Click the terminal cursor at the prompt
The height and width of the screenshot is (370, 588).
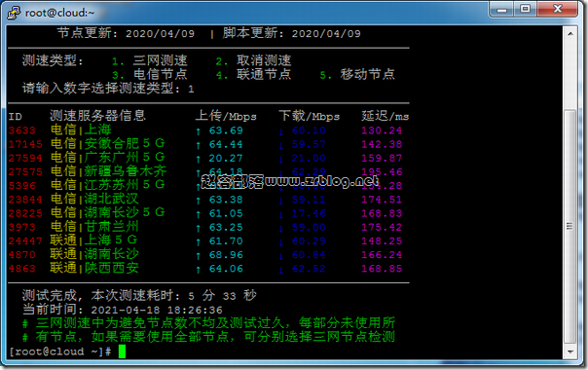coord(122,351)
